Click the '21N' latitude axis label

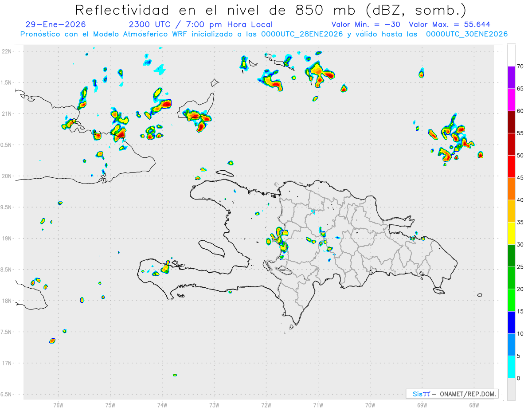coord(8,114)
